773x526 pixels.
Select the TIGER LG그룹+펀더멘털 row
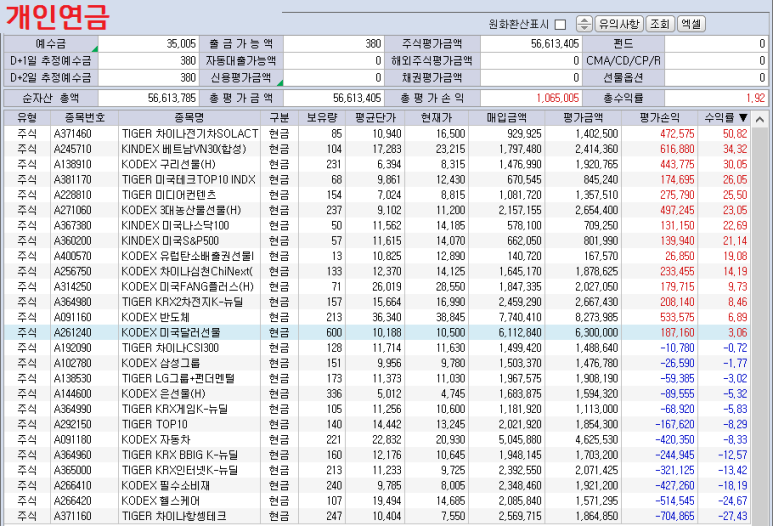(x=377, y=378)
